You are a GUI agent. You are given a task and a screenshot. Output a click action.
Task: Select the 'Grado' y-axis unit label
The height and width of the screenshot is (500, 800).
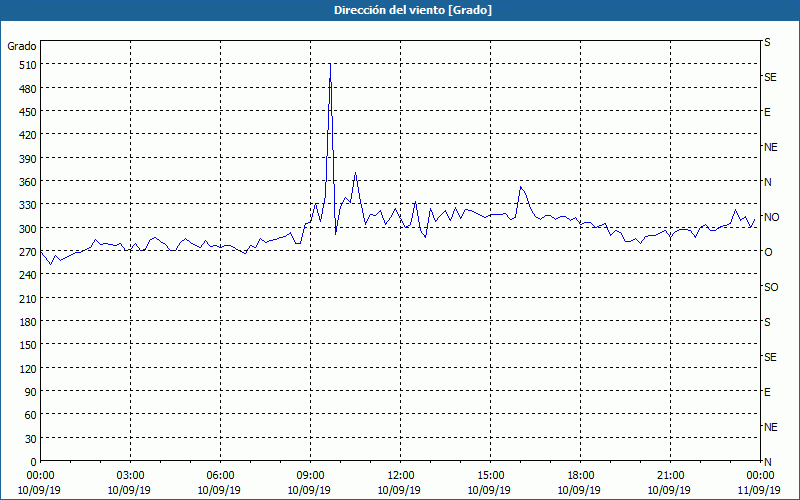click(x=22, y=46)
